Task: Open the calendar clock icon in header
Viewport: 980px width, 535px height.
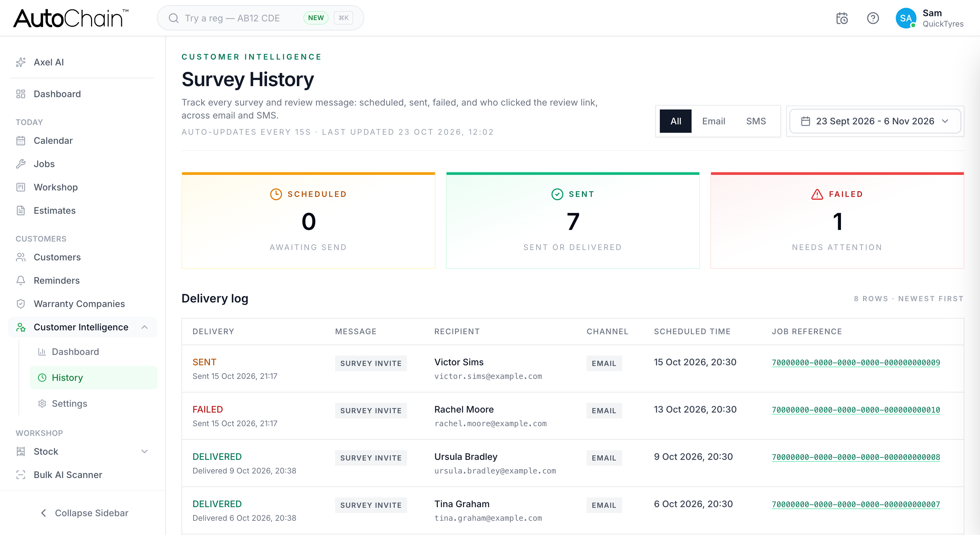Action: tap(842, 18)
